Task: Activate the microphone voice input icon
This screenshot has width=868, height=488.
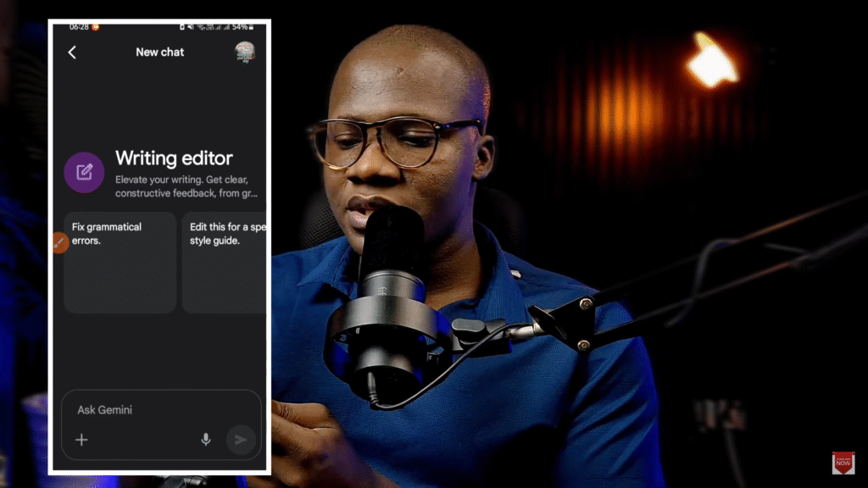Action: [x=205, y=440]
